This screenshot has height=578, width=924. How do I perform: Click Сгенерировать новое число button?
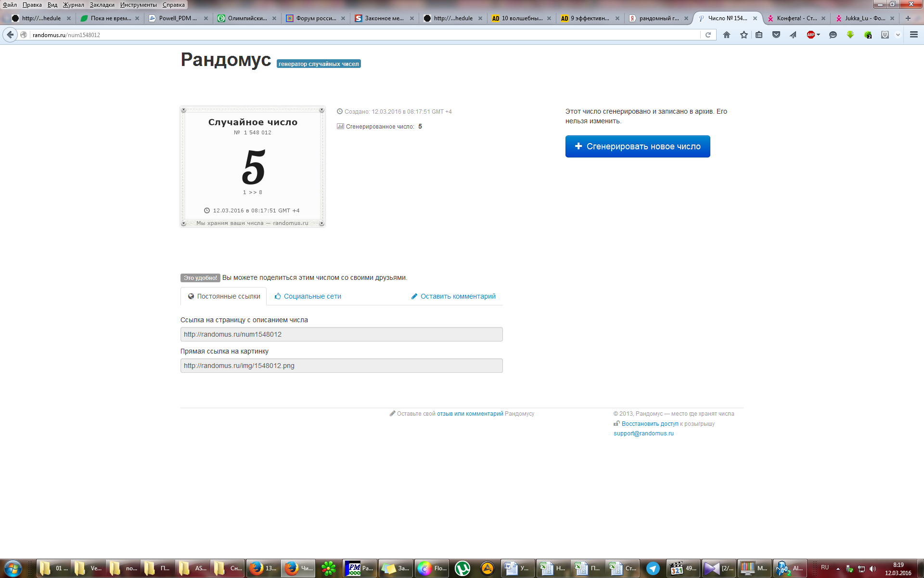pyautogui.click(x=637, y=146)
